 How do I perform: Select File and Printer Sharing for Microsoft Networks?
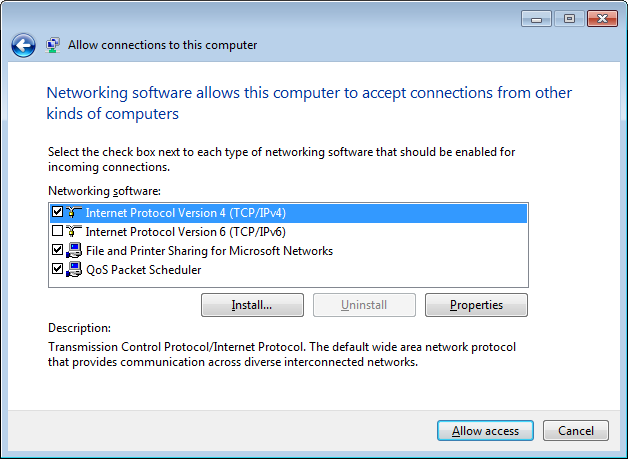coord(209,251)
